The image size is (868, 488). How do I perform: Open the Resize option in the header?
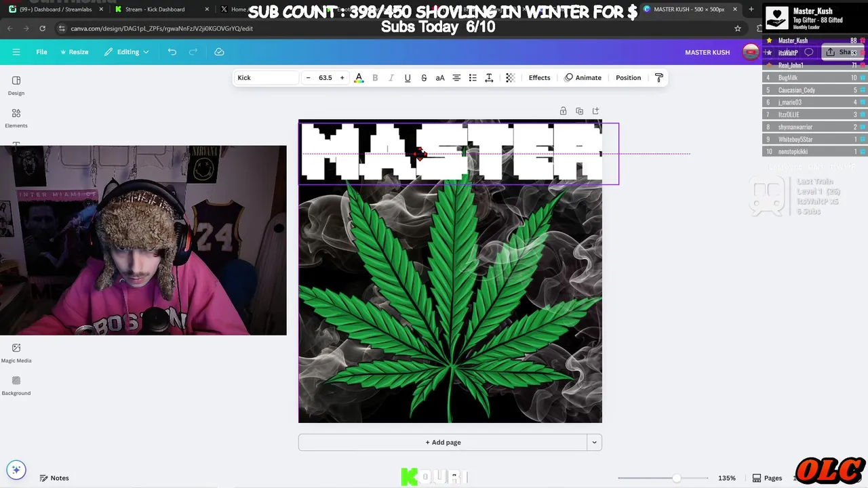pos(74,52)
